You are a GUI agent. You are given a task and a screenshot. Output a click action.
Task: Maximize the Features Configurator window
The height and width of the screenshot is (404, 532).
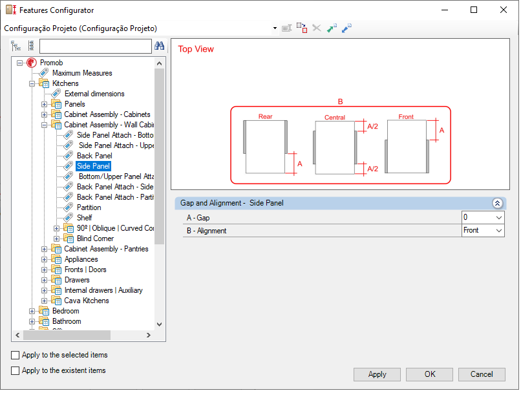pos(474,10)
